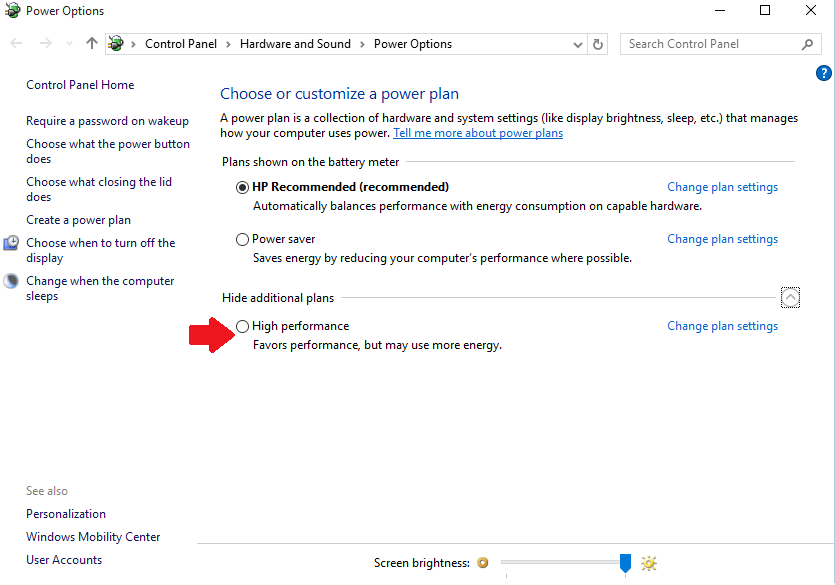
Task: Open Tell me more about power plans
Action: (x=478, y=133)
